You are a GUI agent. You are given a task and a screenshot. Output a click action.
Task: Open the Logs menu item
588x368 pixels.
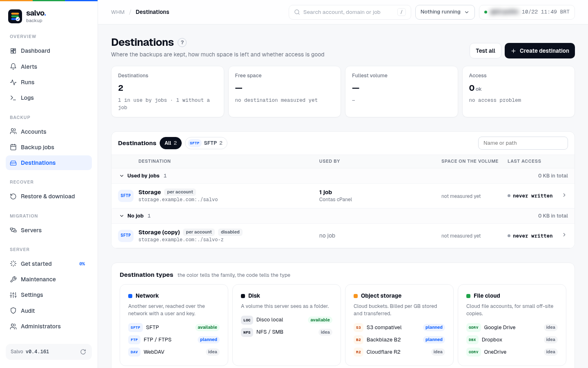[49, 98]
